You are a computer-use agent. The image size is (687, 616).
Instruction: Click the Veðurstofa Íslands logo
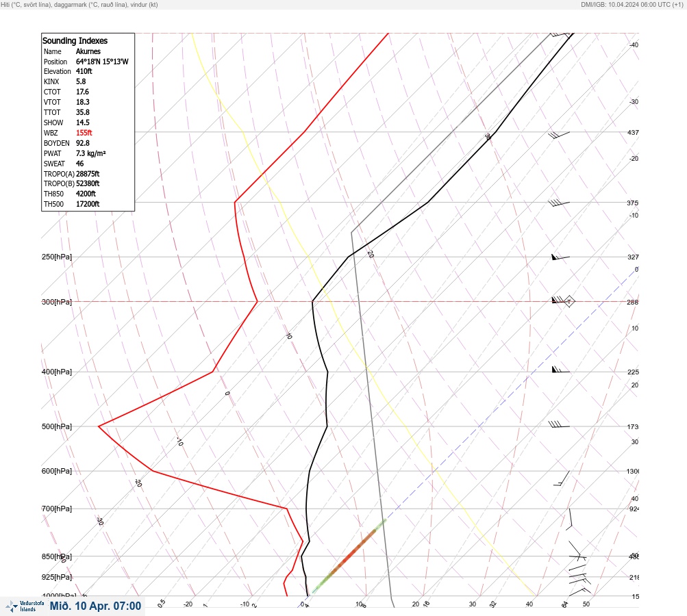click(x=25, y=606)
